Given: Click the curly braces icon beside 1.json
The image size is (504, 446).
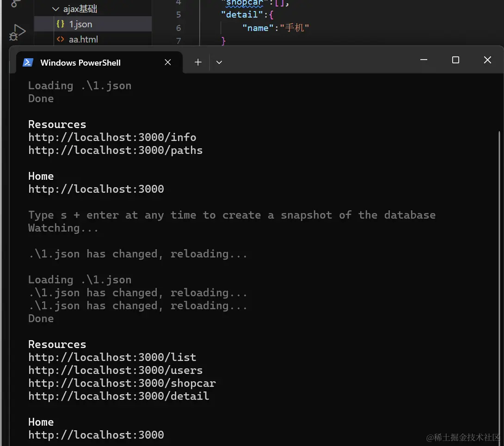Looking at the screenshot, I should click(61, 24).
